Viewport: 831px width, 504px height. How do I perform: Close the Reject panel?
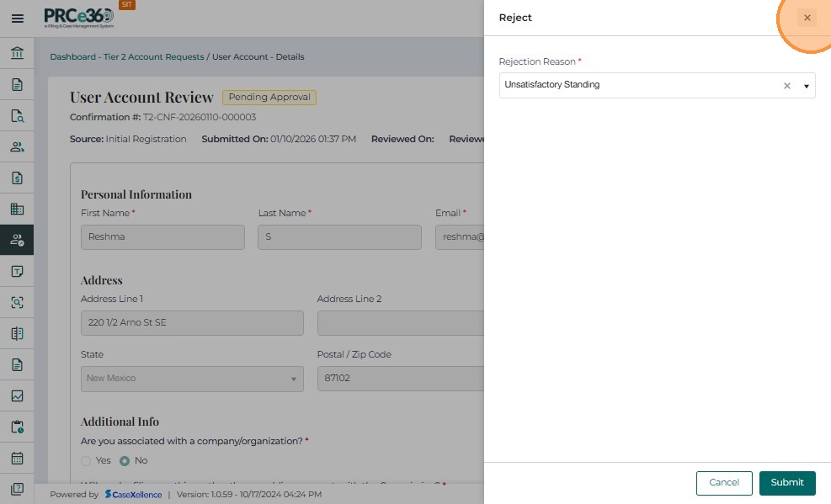pyautogui.click(x=807, y=18)
